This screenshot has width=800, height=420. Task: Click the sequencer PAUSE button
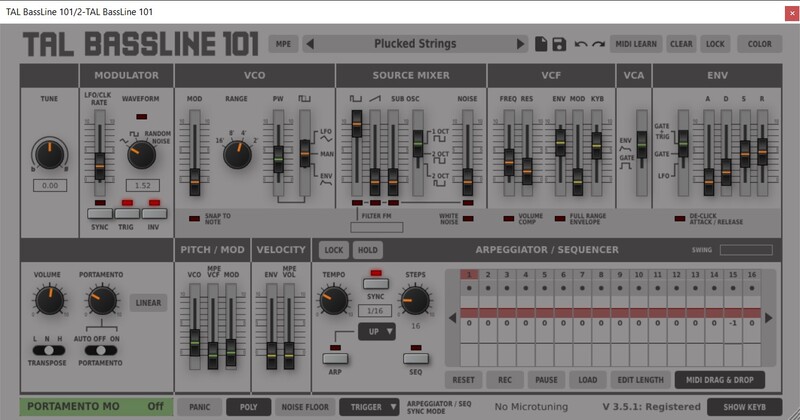[546, 380]
